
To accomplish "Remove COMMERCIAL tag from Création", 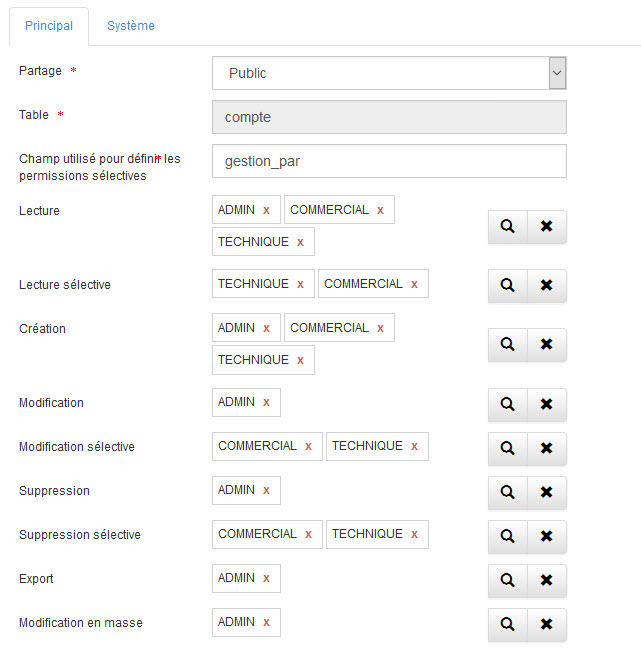I will point(380,328).
